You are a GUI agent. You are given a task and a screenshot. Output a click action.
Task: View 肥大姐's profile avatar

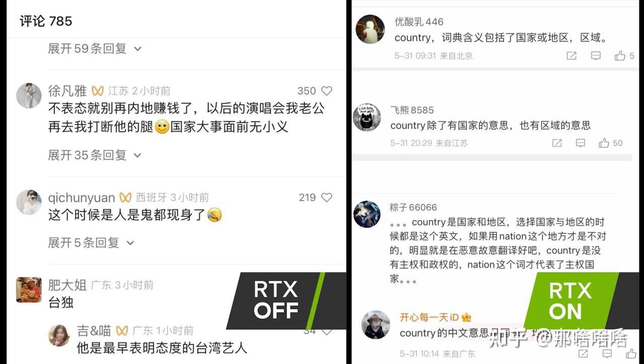tap(29, 289)
